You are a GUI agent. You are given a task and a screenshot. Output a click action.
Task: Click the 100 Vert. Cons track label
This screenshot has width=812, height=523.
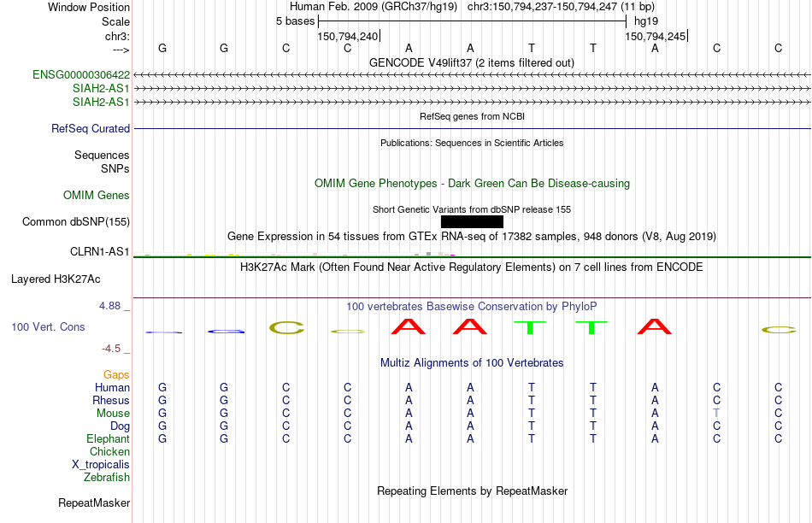48,326
